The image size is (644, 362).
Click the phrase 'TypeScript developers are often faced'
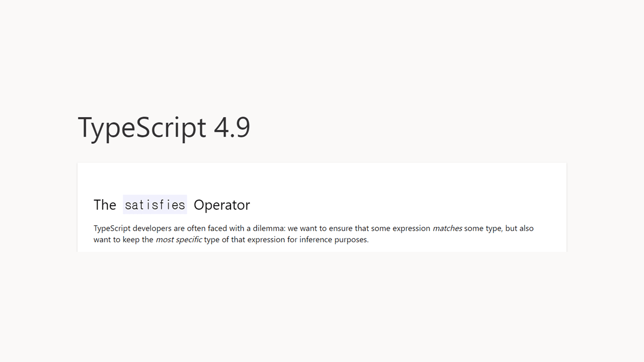[x=160, y=228]
